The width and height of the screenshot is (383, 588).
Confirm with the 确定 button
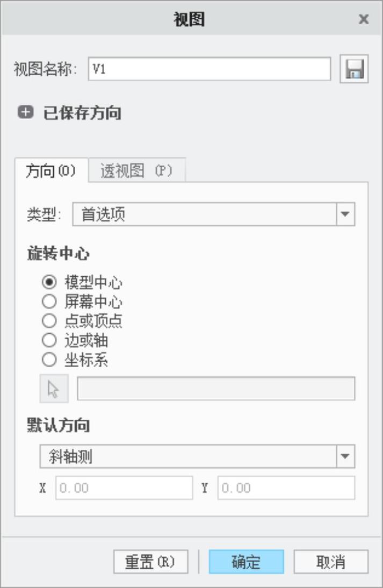pos(246,562)
